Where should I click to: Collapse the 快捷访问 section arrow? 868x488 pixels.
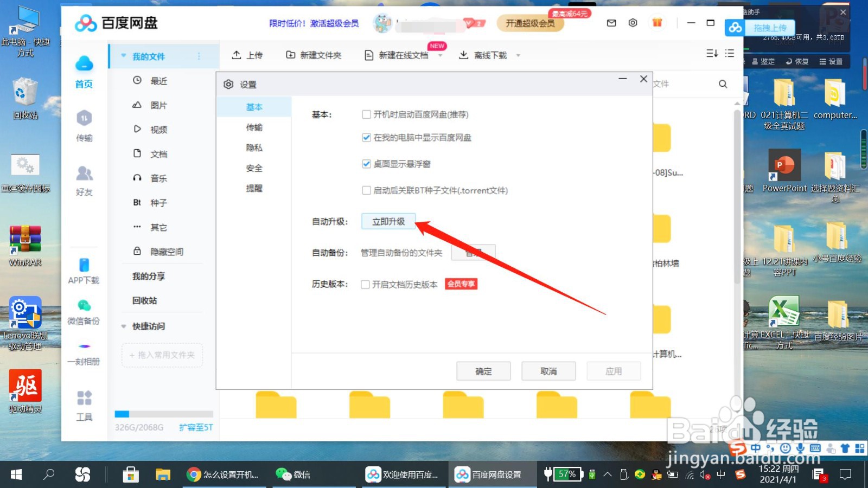coord(124,326)
